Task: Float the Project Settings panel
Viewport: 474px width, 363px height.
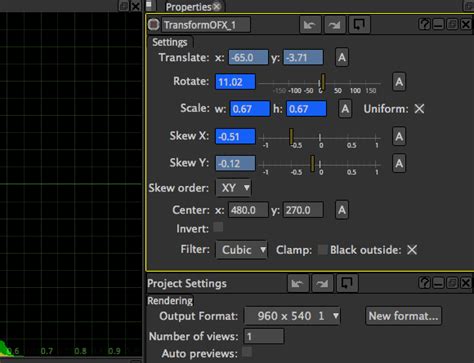Action: pyautogui.click(x=452, y=283)
